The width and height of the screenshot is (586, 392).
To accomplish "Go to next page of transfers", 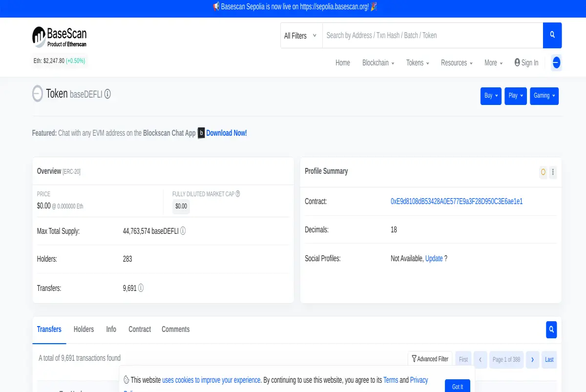I will pos(532,359).
